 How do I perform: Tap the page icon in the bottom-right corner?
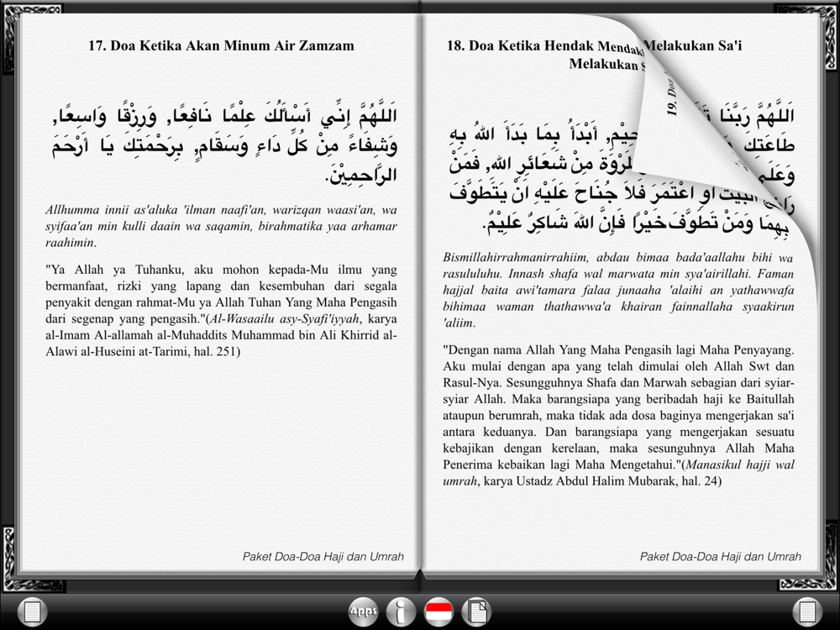coord(807,612)
